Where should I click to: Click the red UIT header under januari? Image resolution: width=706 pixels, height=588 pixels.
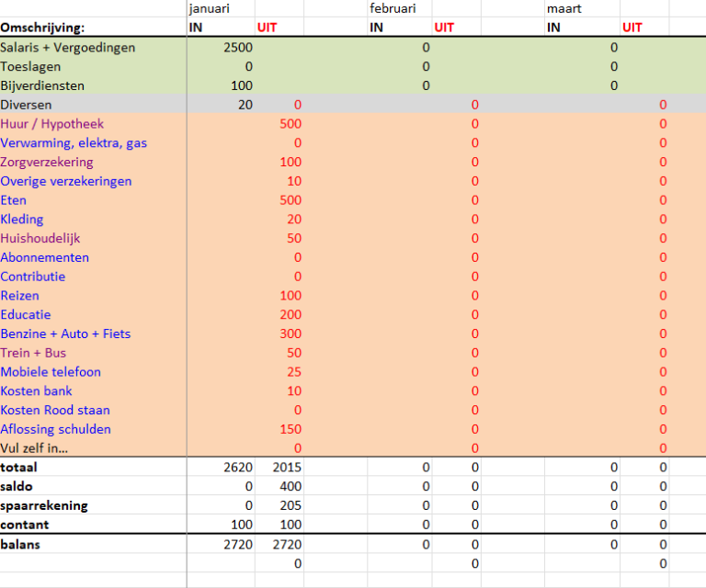(x=267, y=28)
